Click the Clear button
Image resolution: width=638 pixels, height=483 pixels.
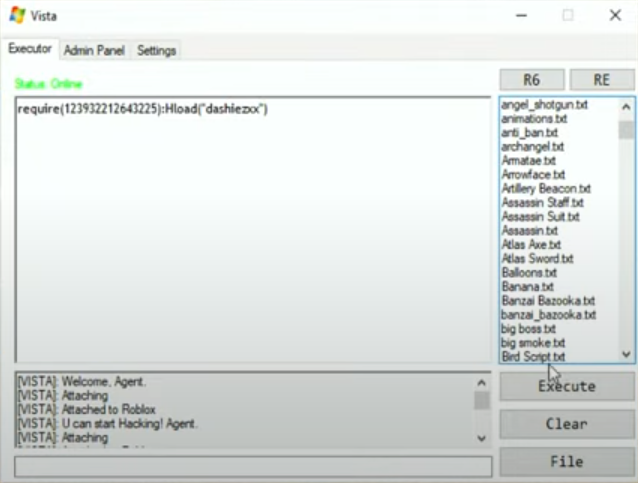[x=567, y=424]
